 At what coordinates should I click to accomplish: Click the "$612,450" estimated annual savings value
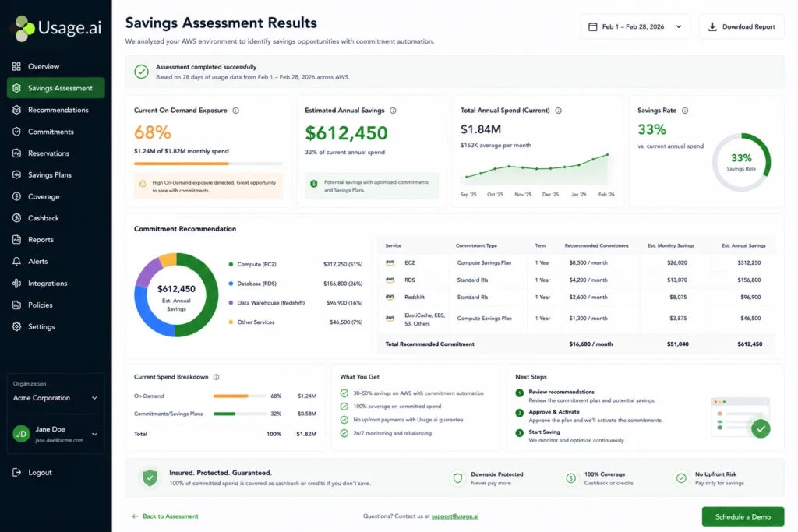[346, 133]
